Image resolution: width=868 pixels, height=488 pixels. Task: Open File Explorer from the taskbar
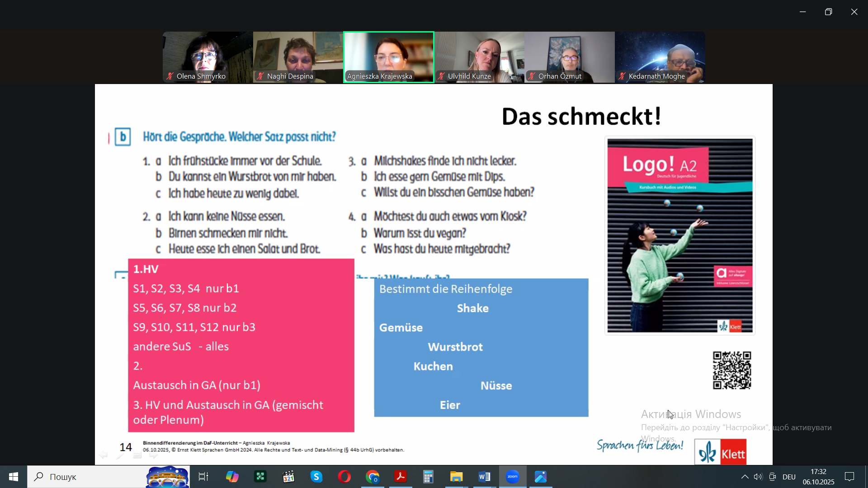coord(457,477)
